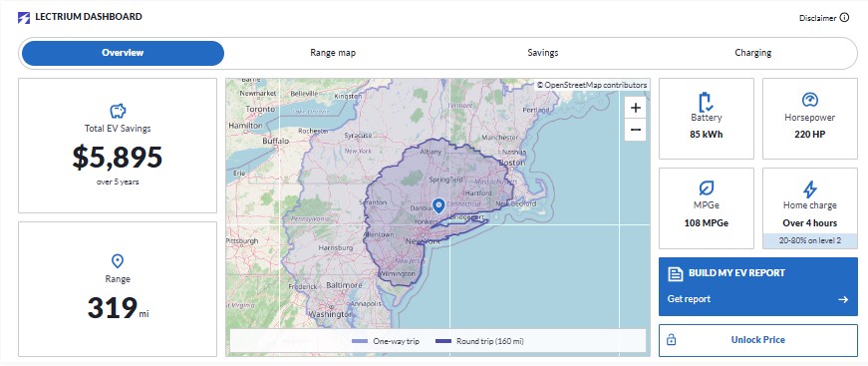
Task: Switch to the Range map tab
Action: (333, 53)
